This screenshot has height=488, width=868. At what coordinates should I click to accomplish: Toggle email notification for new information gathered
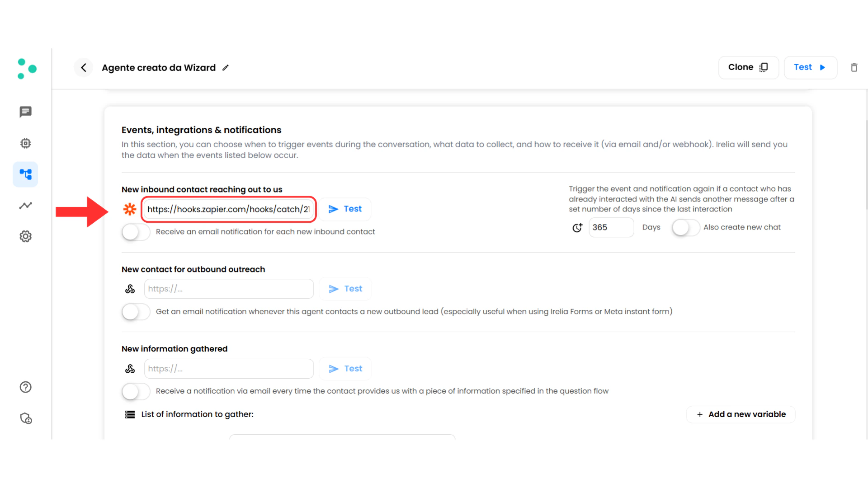pos(135,391)
